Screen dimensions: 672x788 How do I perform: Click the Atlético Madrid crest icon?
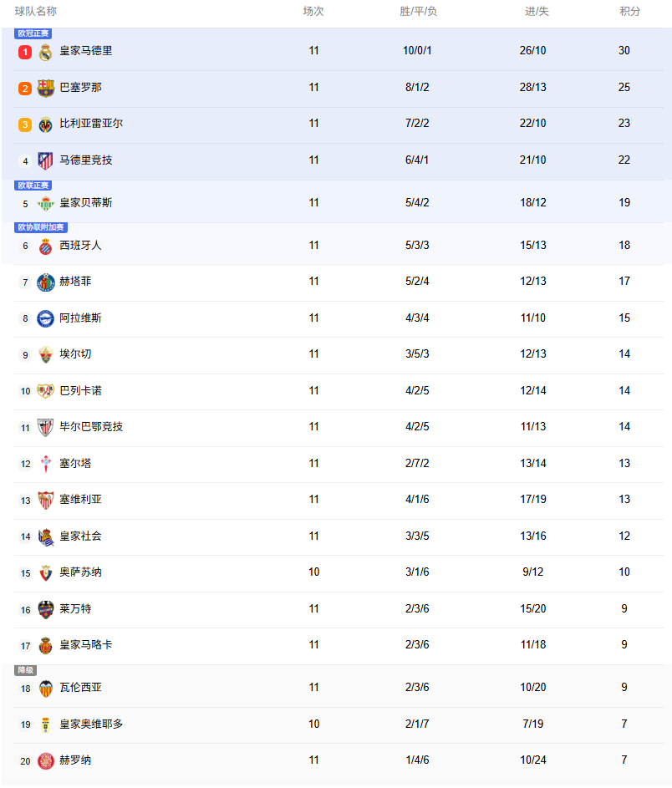[x=46, y=160]
